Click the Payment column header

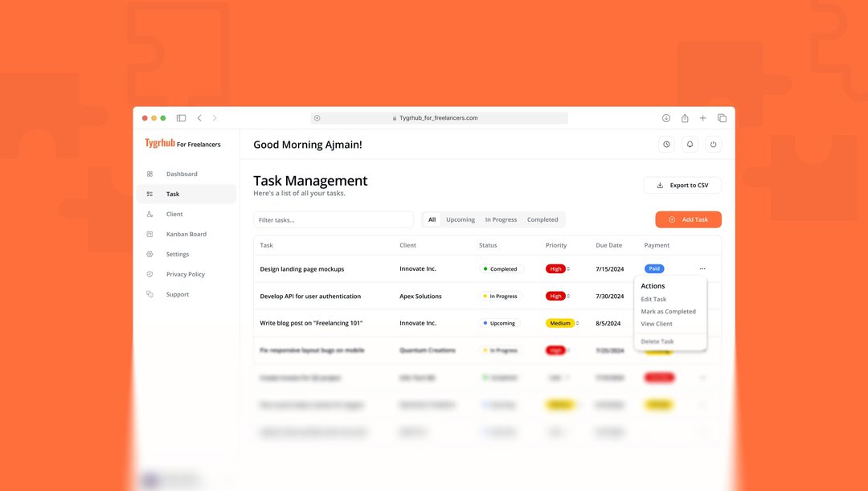tap(657, 245)
